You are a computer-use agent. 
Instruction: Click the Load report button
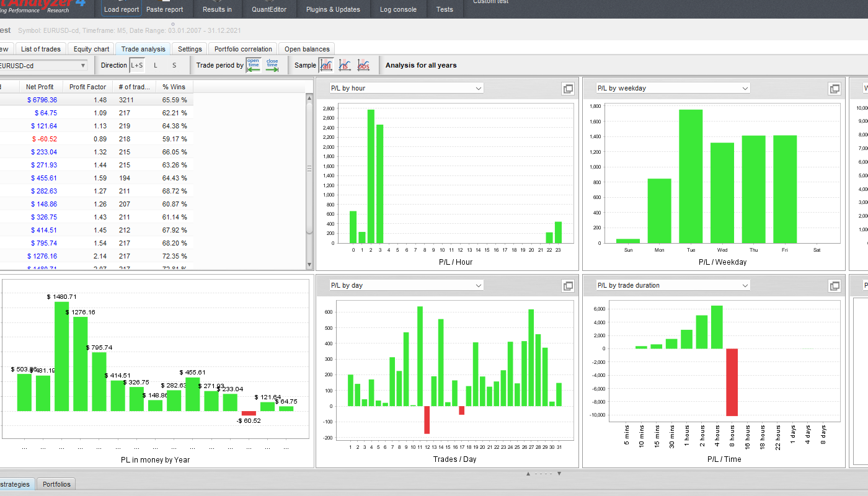point(122,9)
